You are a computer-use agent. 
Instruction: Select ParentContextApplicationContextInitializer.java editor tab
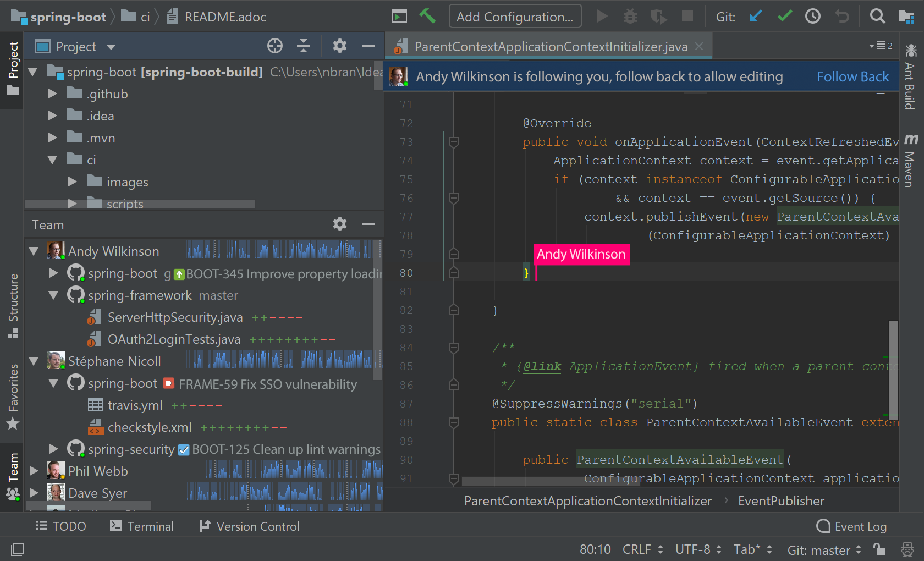550,47
